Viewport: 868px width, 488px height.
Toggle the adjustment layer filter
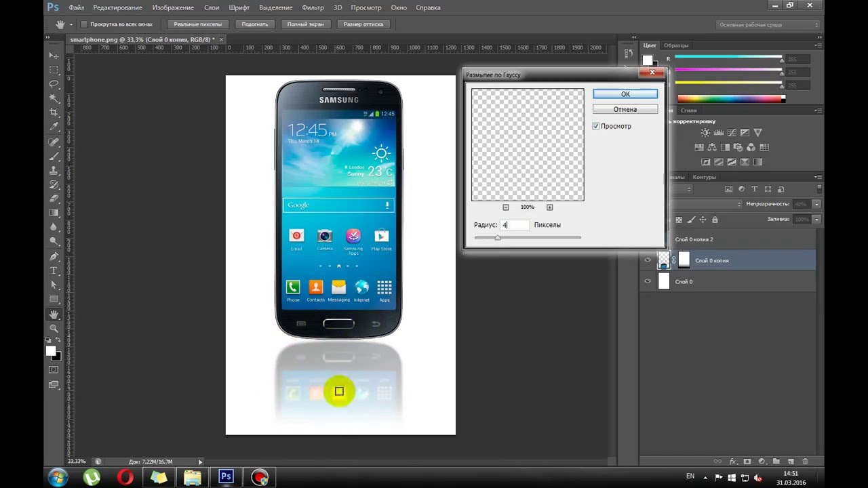tap(741, 189)
